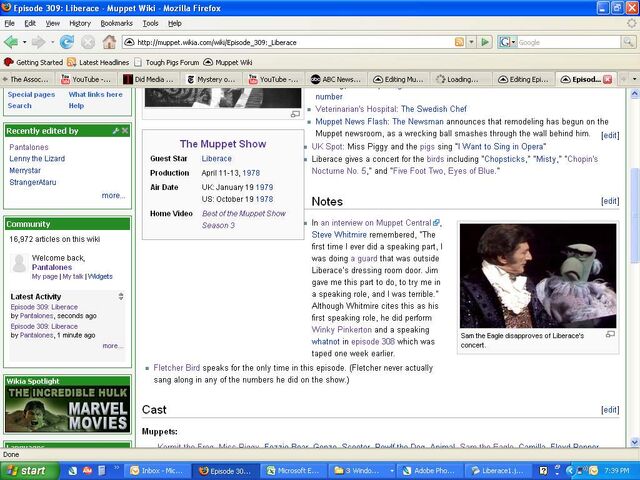Open the Latest Headlines feed bookmark

pyautogui.click(x=98, y=62)
